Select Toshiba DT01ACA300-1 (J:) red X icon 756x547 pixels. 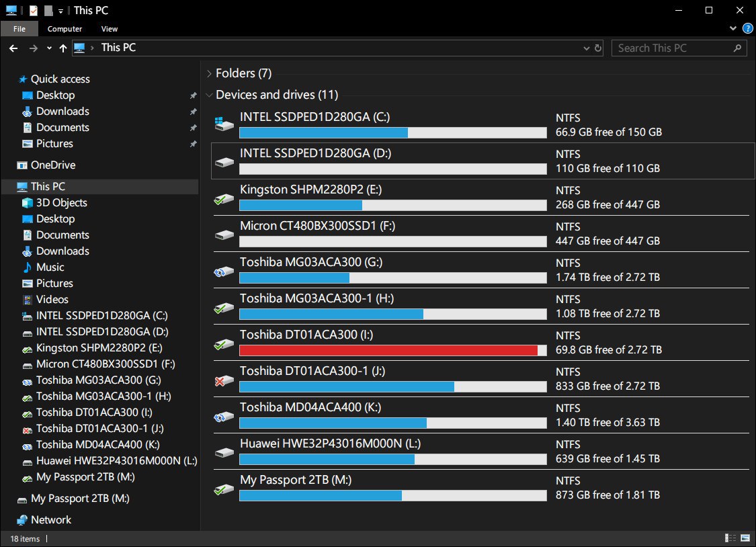[224, 380]
